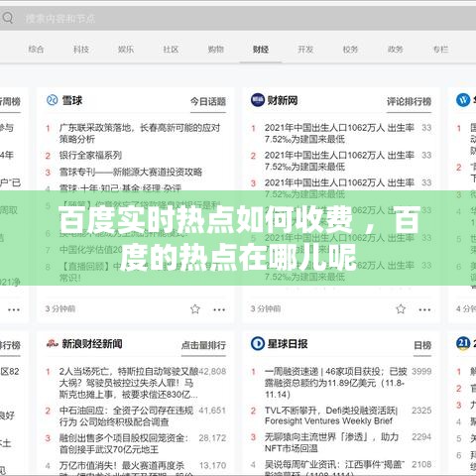Open the 社区 tab
Image resolution: width=476 pixels, height=476 pixels.
[171, 50]
